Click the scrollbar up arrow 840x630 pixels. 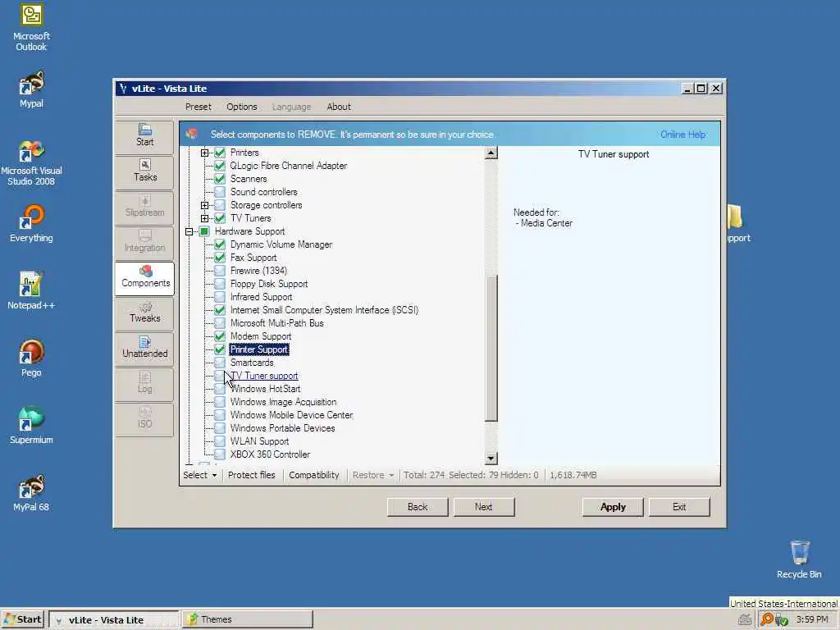click(491, 153)
